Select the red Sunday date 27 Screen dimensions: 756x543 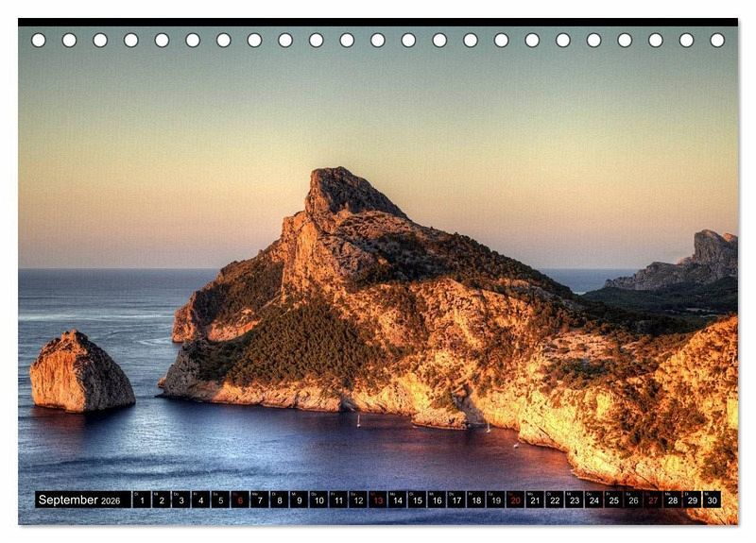click(x=653, y=500)
